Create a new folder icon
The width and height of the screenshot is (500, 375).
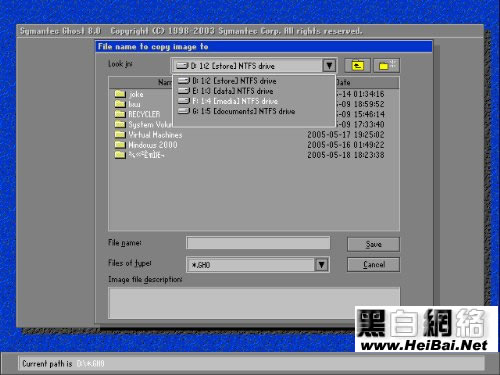coord(386,65)
